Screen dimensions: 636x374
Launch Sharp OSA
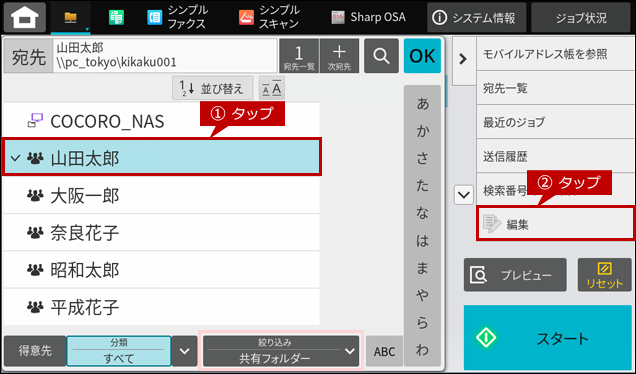(369, 17)
